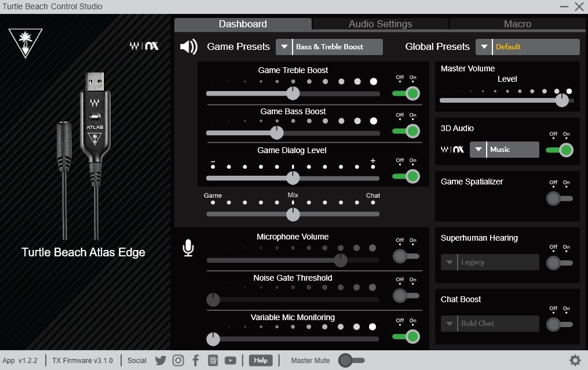Enable the Microphone Volume toggle
588x370 pixels.
point(406,256)
